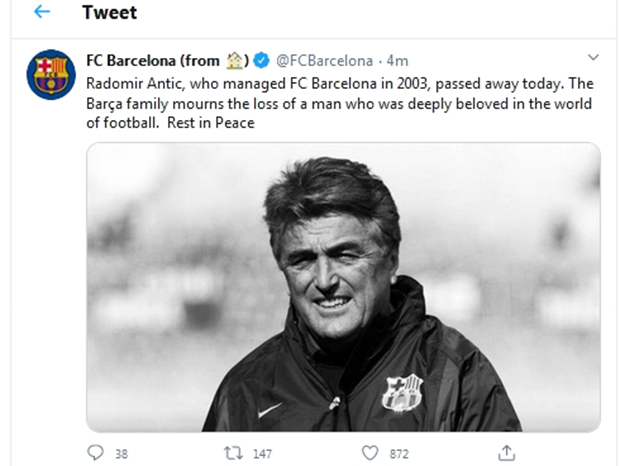Viewport: 620px width, 466px height.
Task: Click the Tweet page heading
Action: click(110, 13)
